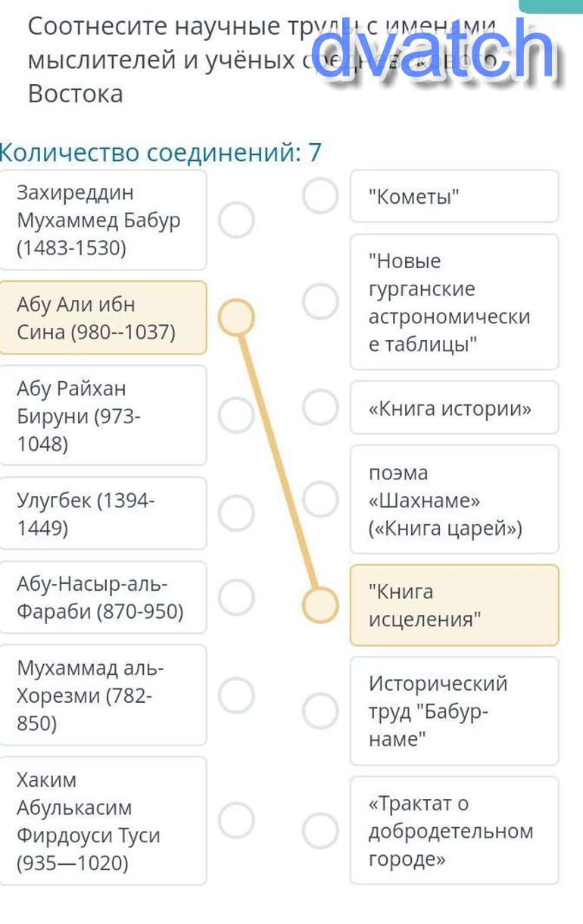Click the highlighted circle of "Книга исцеления"
The width and height of the screenshot is (583, 924).
click(320, 605)
